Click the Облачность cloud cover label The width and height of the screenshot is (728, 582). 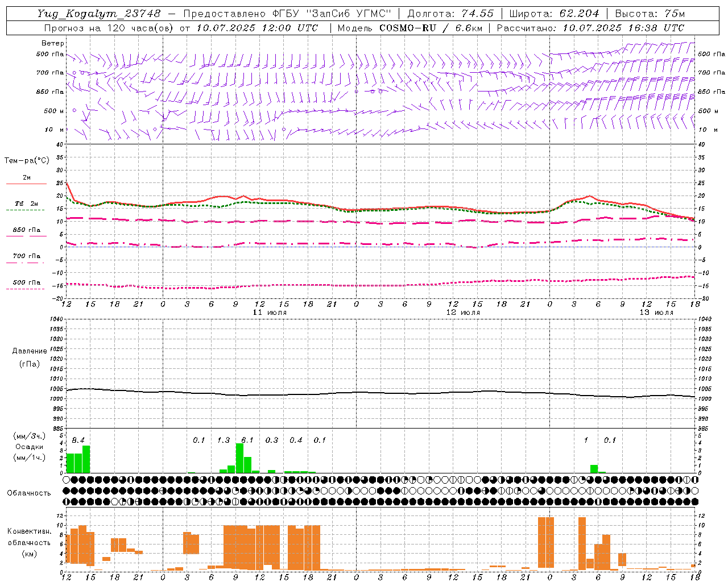click(29, 493)
